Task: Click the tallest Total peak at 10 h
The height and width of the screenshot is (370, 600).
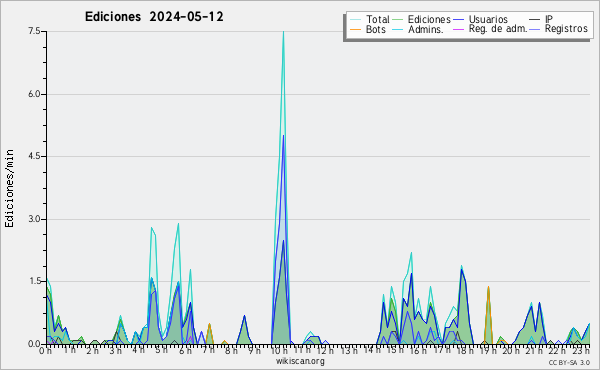Action: [x=283, y=33]
